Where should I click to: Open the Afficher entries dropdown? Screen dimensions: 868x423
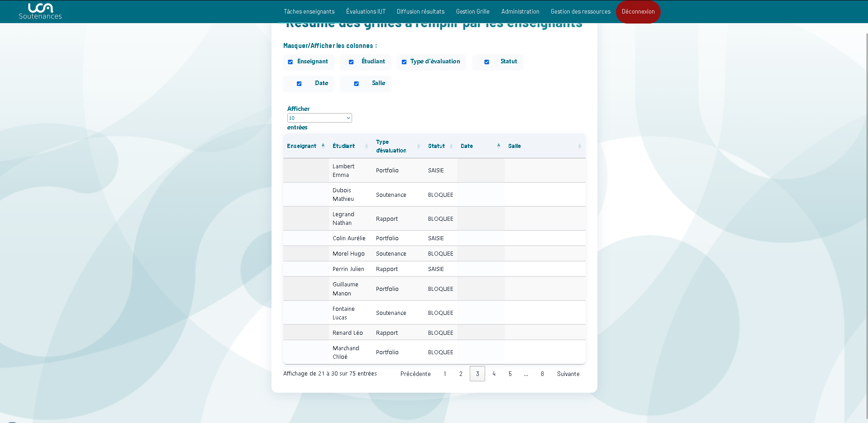(x=320, y=118)
